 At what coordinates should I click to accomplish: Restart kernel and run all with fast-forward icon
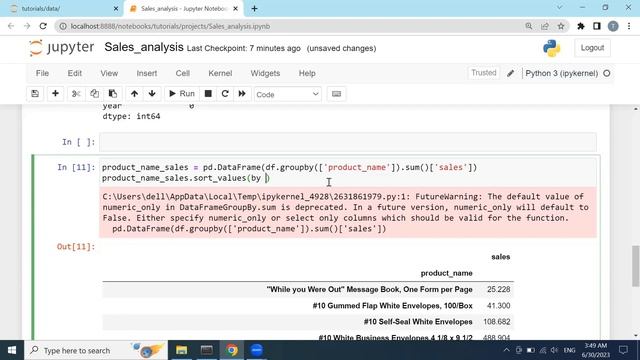242,94
